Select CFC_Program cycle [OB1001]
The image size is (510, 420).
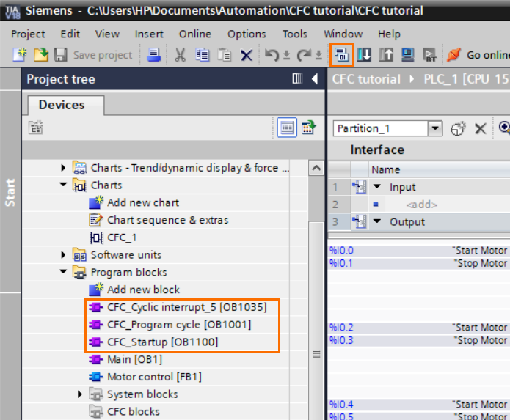[x=179, y=325]
